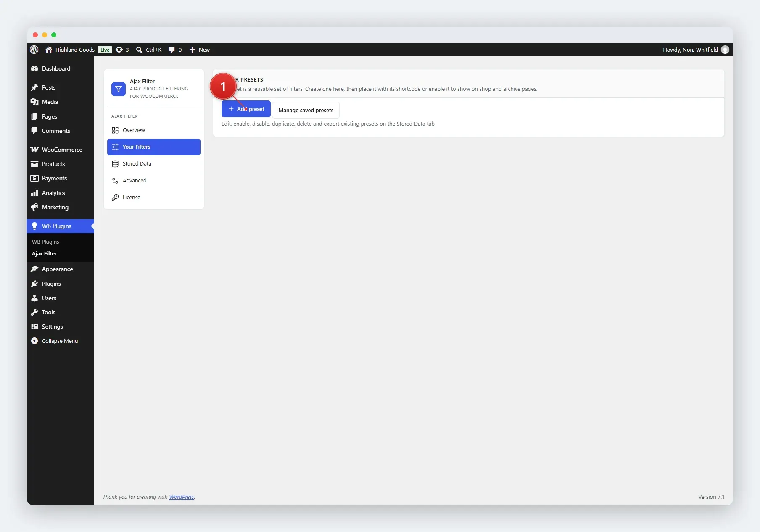Click the WooCommerce logo icon
Image resolution: width=760 pixels, height=532 pixels.
click(34, 150)
